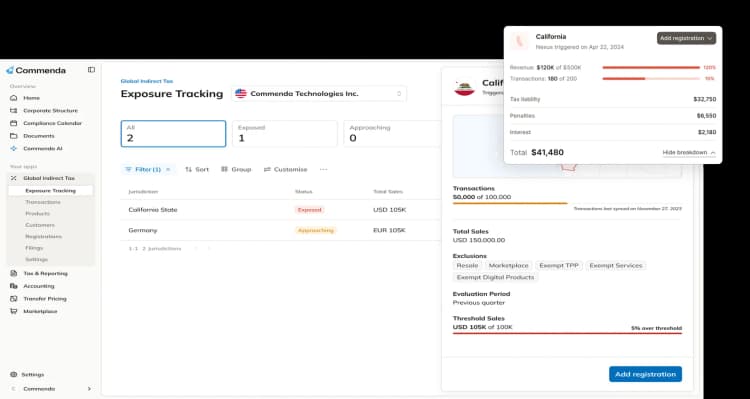
Task: Click the Customise button
Action: pyautogui.click(x=286, y=169)
